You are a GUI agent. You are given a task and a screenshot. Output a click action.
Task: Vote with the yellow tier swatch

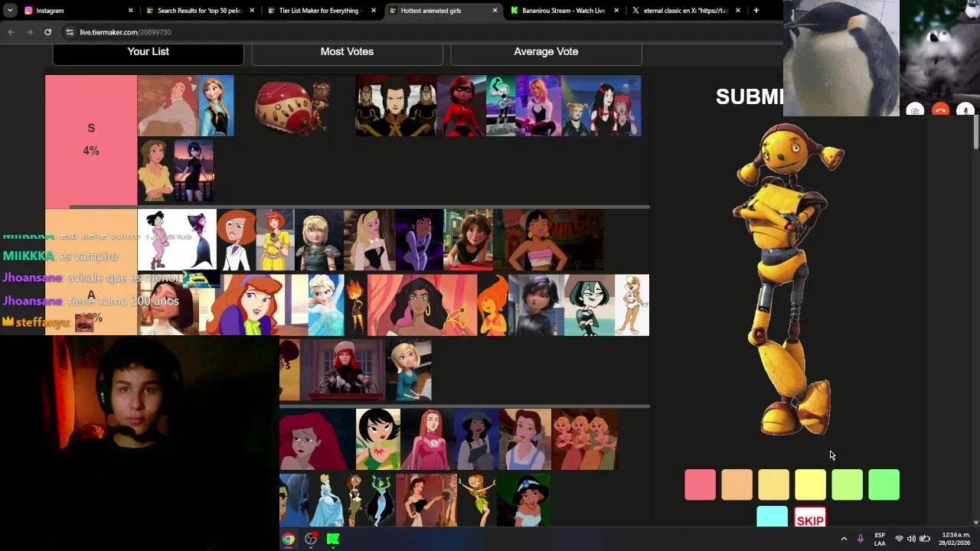810,485
